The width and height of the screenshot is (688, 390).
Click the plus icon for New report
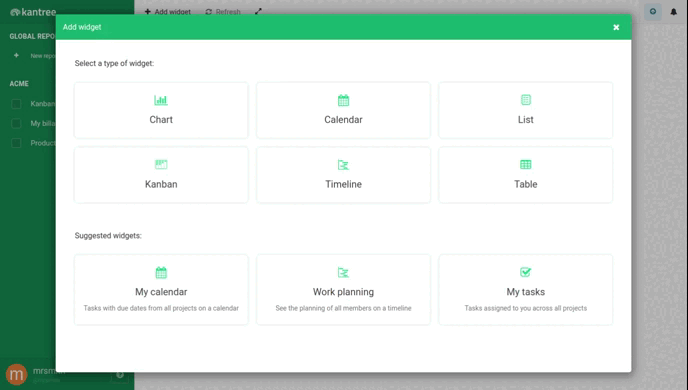(16, 55)
